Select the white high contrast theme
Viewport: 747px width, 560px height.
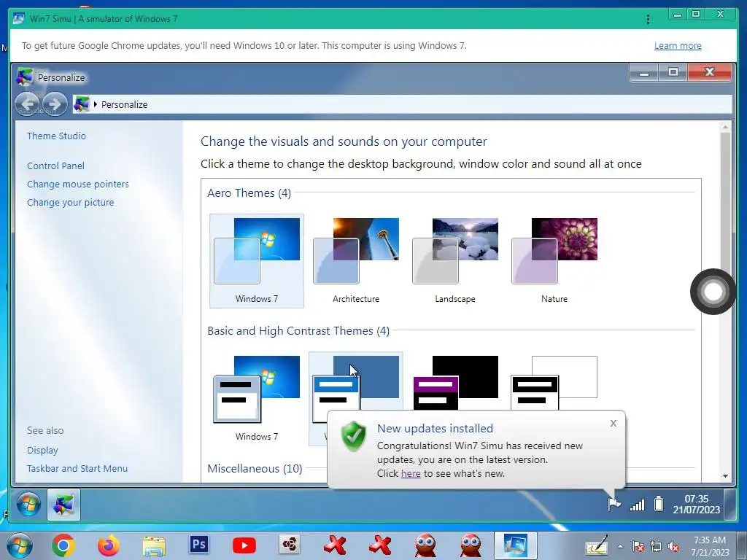[554, 382]
